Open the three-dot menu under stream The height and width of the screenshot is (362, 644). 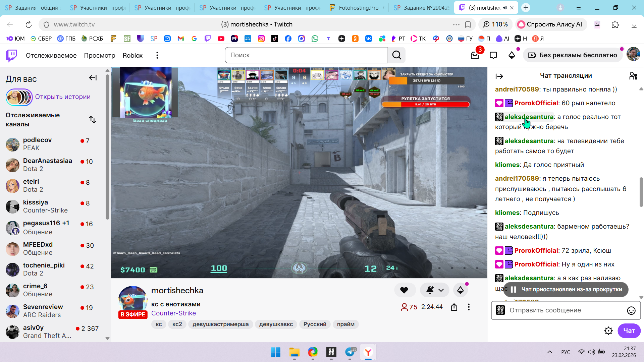[469, 307]
